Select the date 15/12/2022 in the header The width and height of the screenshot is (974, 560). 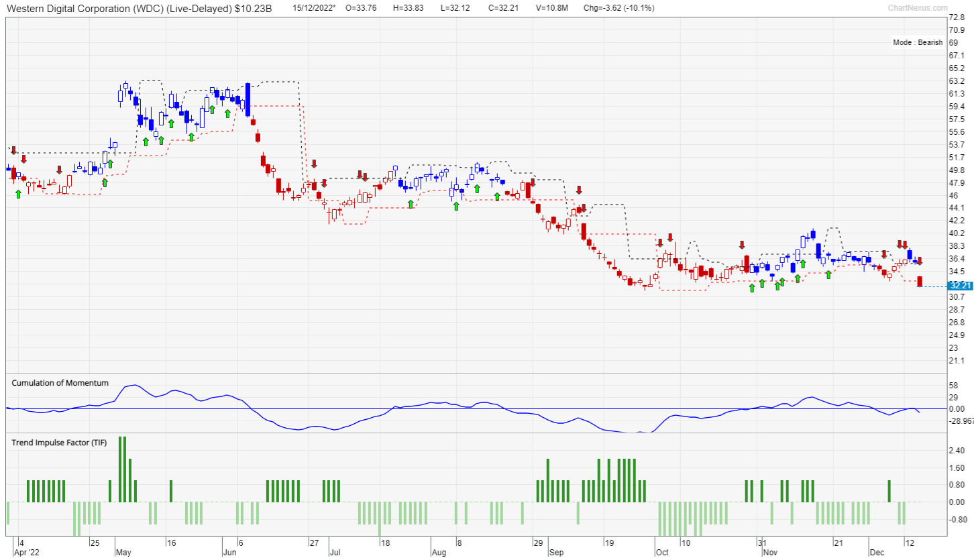314,8
